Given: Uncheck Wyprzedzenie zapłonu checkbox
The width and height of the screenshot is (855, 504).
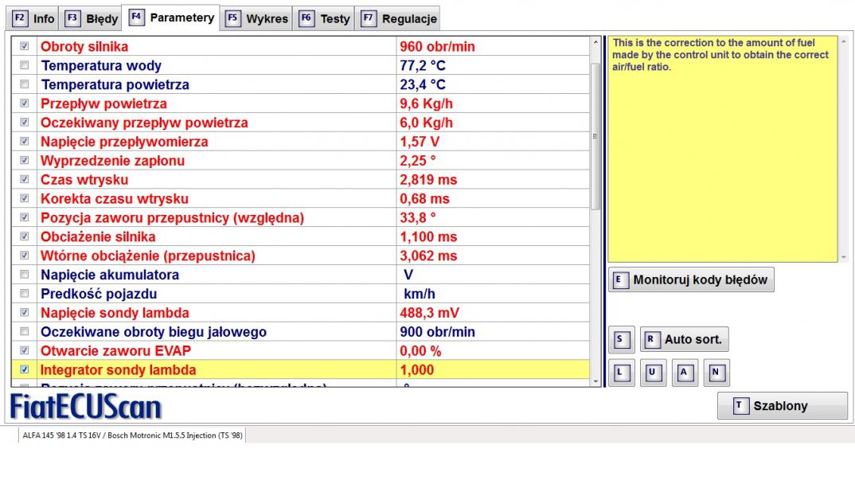Looking at the screenshot, I should pos(25,160).
